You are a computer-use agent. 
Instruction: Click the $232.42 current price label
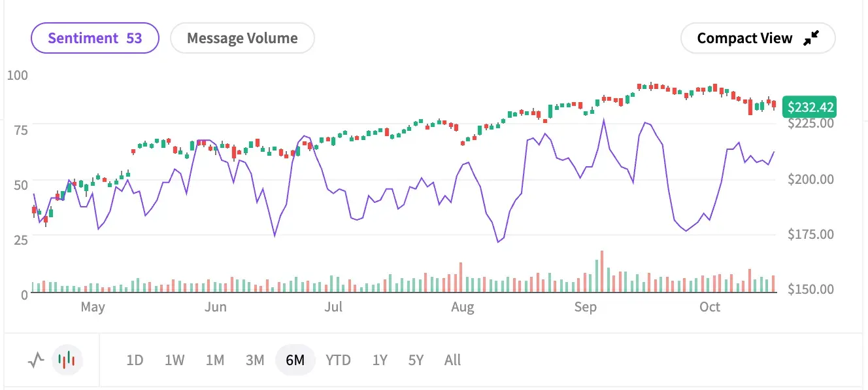click(x=810, y=107)
